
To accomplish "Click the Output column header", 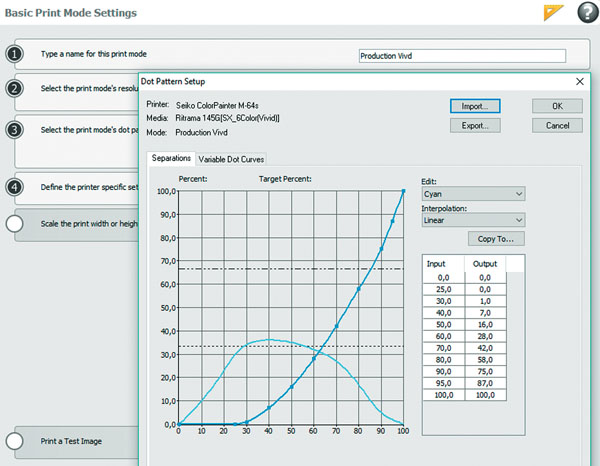I will pyautogui.click(x=485, y=264).
